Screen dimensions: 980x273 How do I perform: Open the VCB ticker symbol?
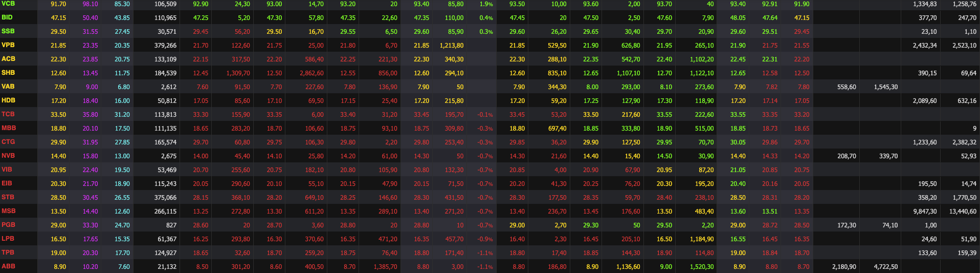tap(8, 4)
